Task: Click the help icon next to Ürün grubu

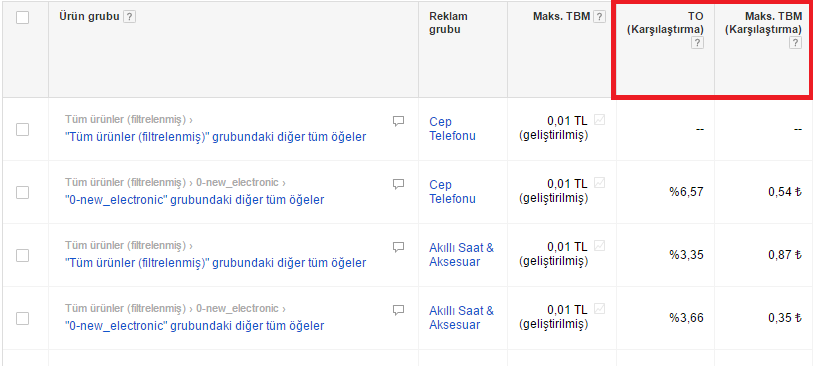Action: [130, 17]
